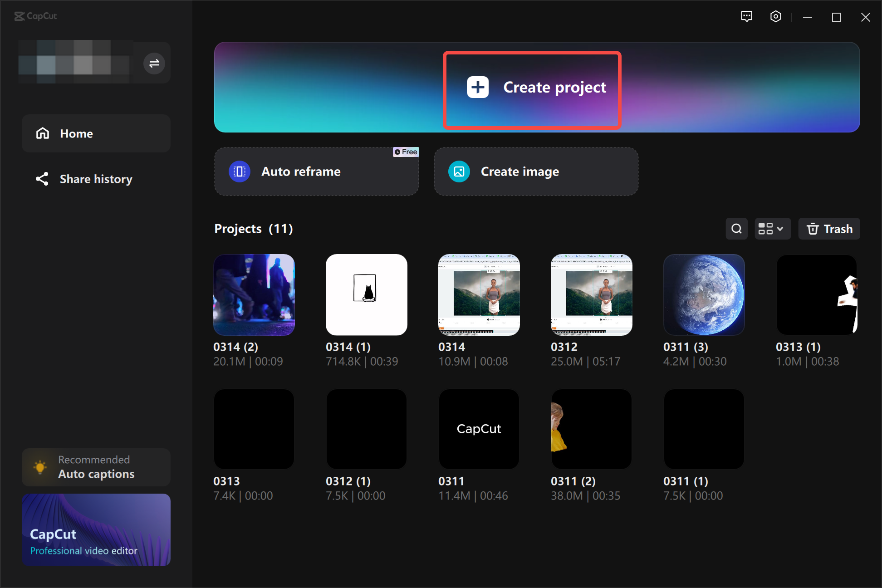882x588 pixels.
Task: Click the grid layout view icon
Action: click(x=767, y=229)
